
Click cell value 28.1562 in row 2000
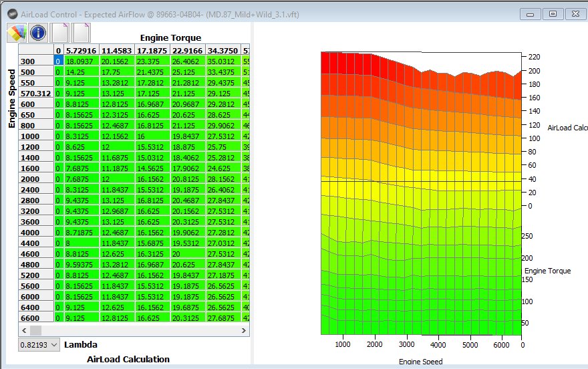[x=223, y=179]
